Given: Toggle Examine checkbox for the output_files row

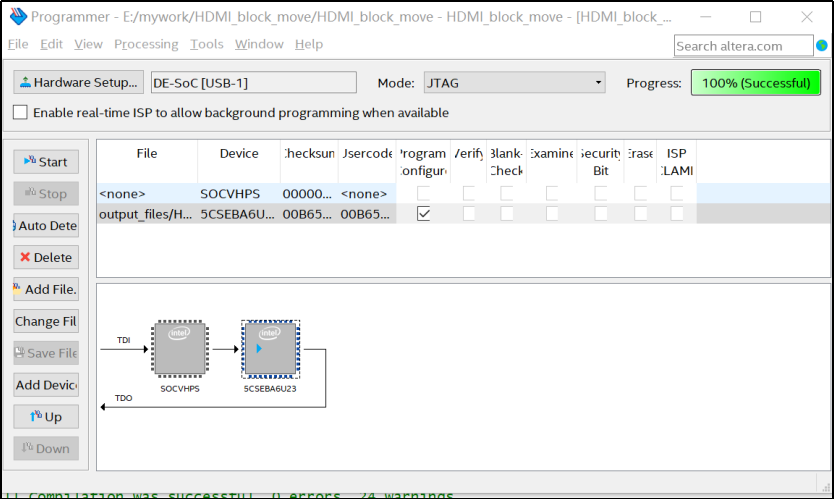Looking at the screenshot, I should pos(552,214).
